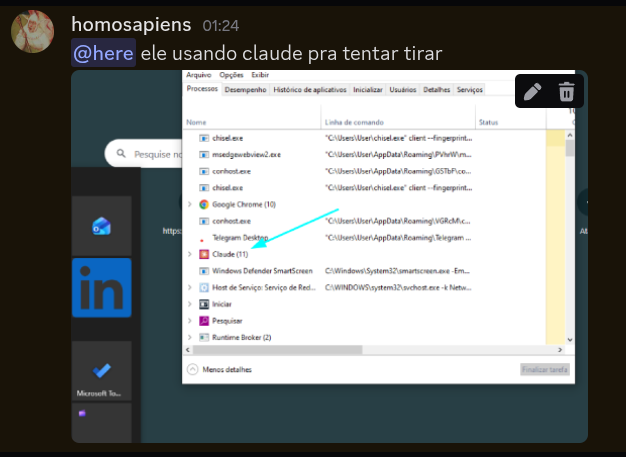The width and height of the screenshot is (626, 457).
Task: Click the horizontal scrollbar right arrow
Action: (560, 350)
